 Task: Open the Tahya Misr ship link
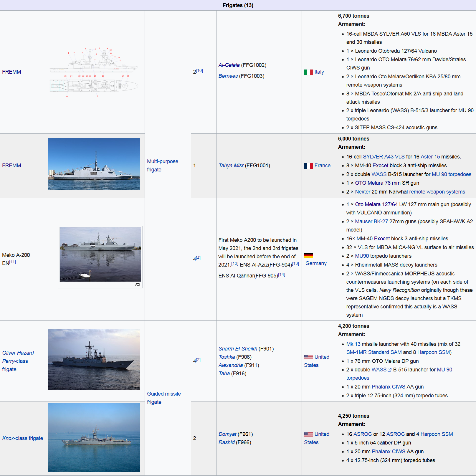click(x=231, y=166)
